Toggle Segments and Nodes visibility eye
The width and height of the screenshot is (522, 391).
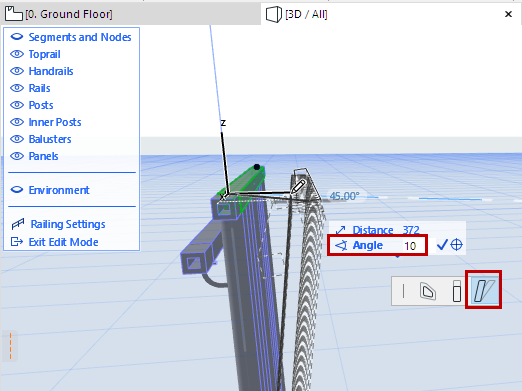click(x=17, y=37)
